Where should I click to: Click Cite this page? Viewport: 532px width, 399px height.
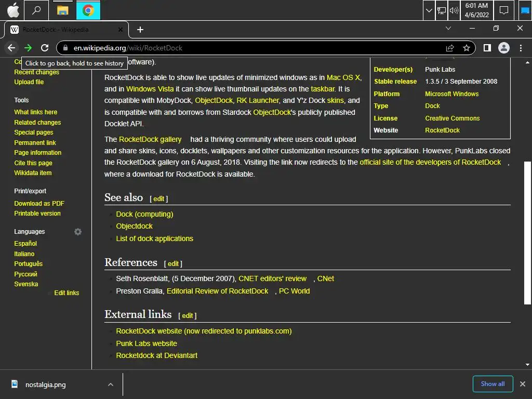(33, 163)
